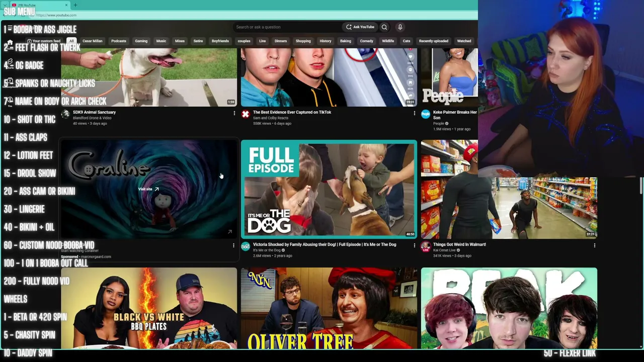Select the Wildlife chip

(388, 41)
